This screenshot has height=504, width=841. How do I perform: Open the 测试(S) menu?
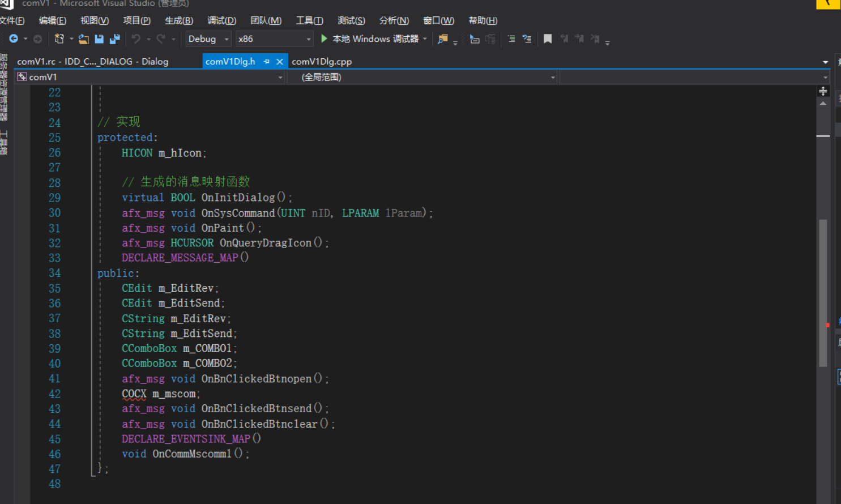351,21
